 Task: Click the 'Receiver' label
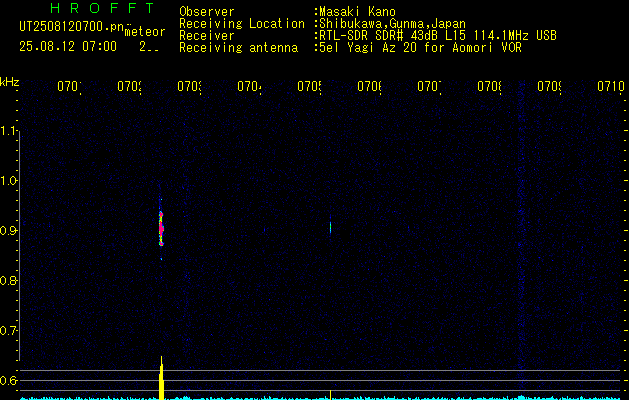(x=207, y=36)
